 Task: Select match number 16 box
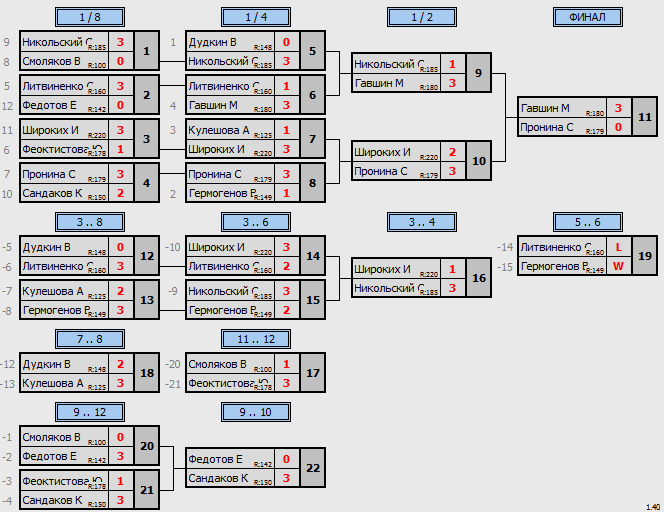click(479, 278)
